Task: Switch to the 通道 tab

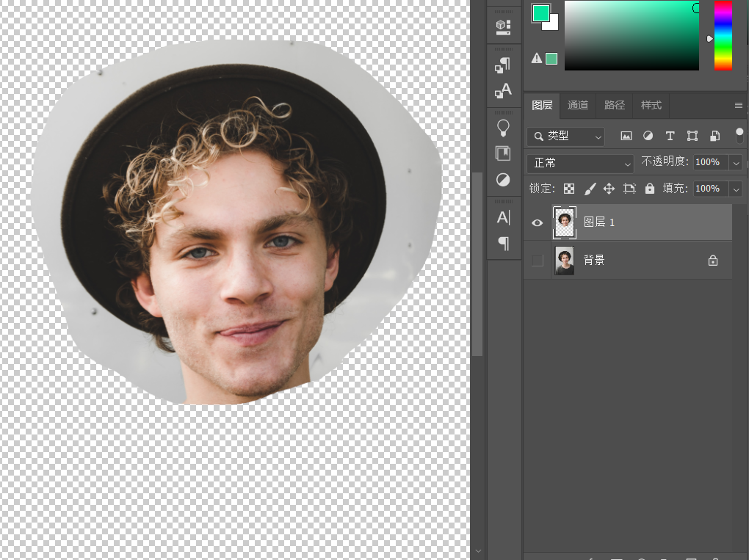Action: [x=577, y=105]
